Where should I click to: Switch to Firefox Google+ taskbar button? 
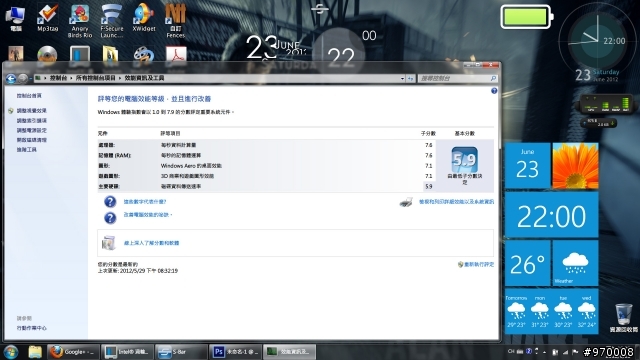(73, 352)
